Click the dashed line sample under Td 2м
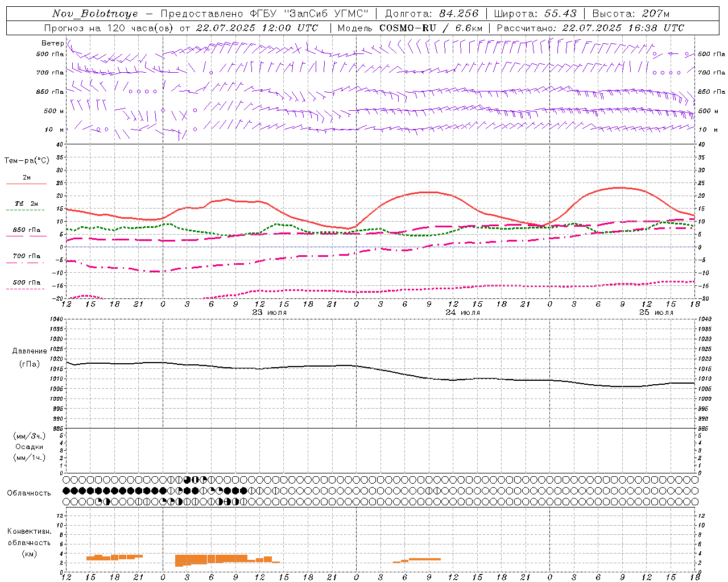Viewport: 728px width, 582px height. click(x=26, y=210)
